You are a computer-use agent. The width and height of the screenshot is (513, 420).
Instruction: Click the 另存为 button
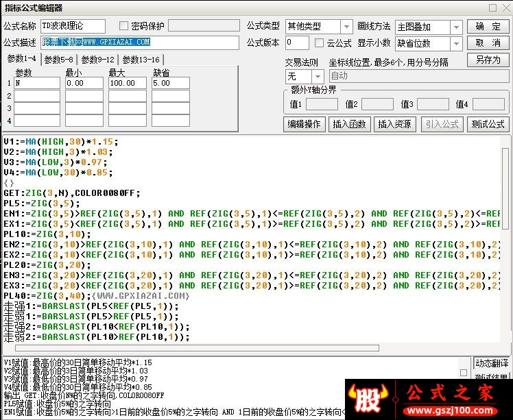tap(488, 60)
